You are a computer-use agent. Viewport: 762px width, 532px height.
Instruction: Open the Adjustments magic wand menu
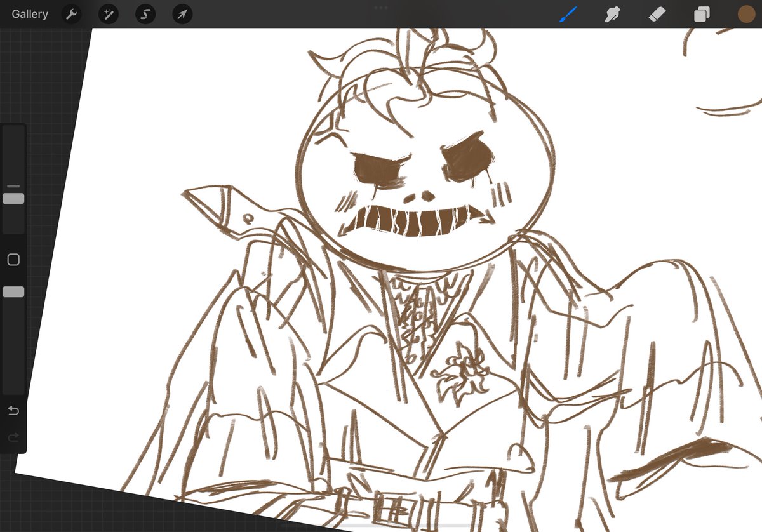tap(109, 14)
